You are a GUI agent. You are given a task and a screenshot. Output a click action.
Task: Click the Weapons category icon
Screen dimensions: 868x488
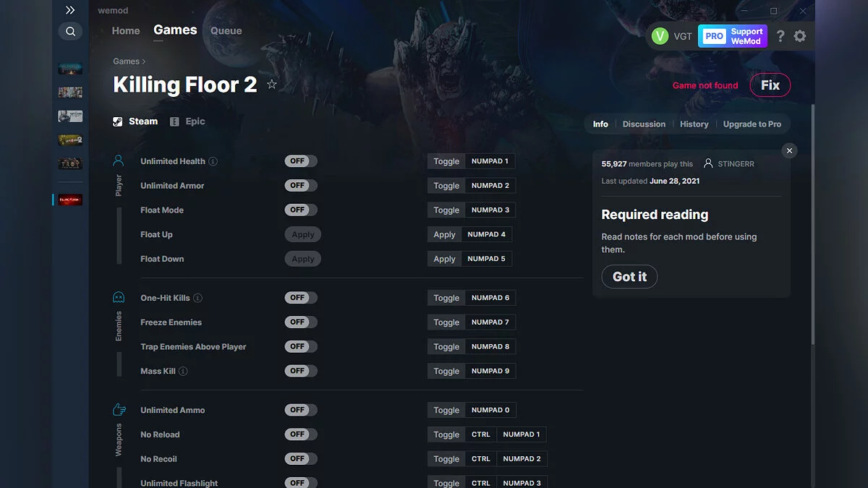click(x=119, y=410)
